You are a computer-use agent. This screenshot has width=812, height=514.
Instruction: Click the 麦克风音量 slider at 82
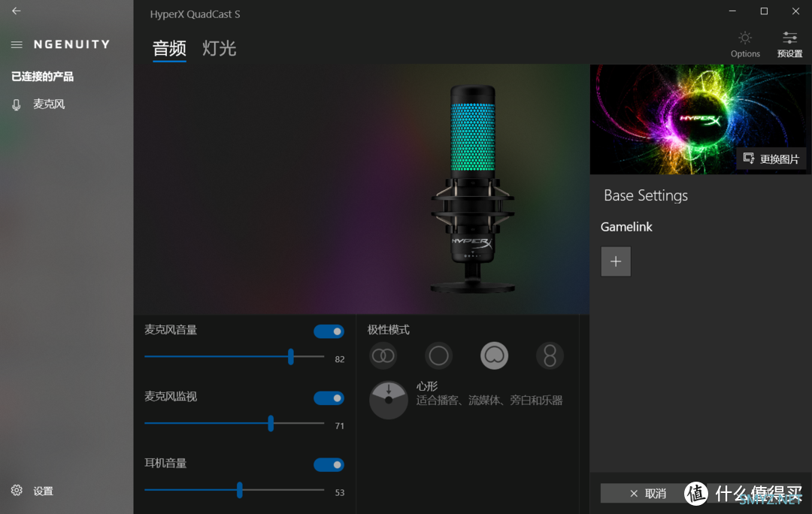coord(290,357)
